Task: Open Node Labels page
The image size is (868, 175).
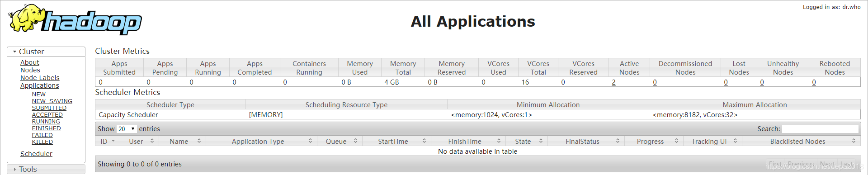Action: click(x=40, y=78)
